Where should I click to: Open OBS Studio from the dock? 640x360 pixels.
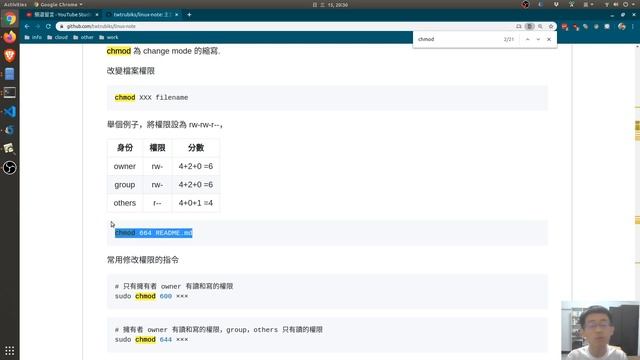click(10, 168)
